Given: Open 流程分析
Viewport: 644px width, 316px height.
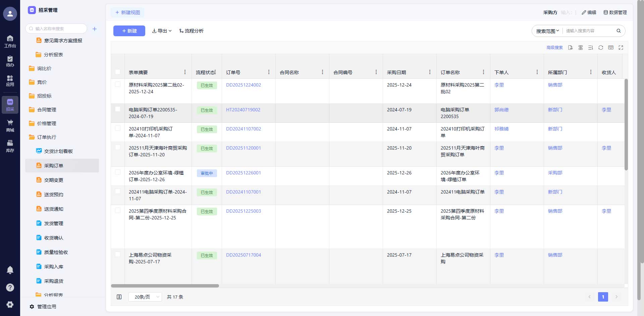Looking at the screenshot, I should point(191,31).
